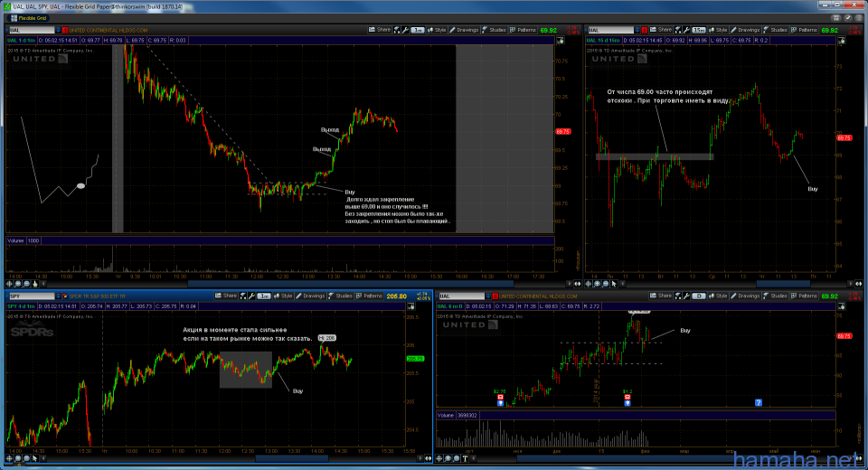Open Studies menu in top-left UAL chart
Screen dimensions: 868x470
tap(494, 30)
